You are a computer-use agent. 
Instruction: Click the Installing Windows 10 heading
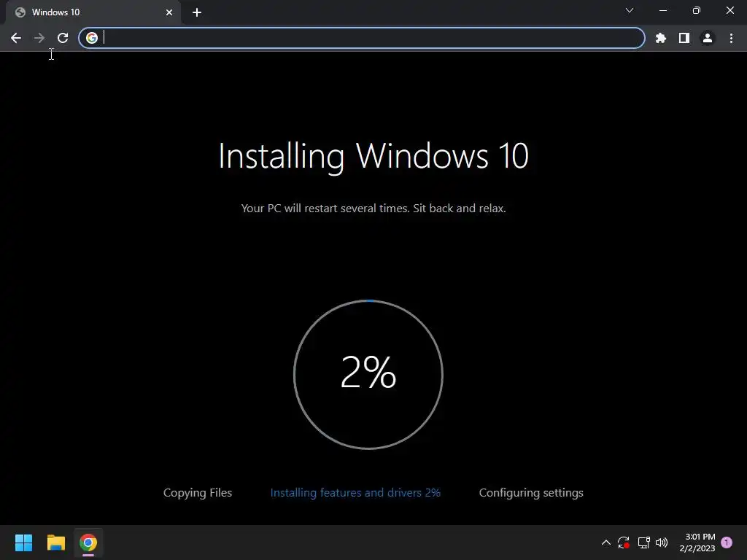pos(373,157)
